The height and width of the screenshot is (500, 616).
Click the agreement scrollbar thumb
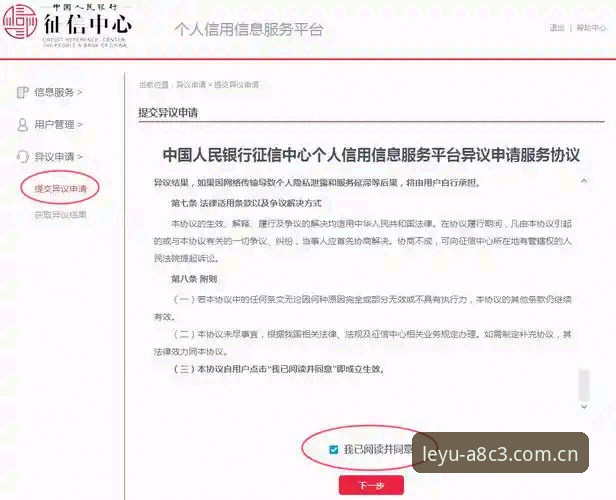point(584,385)
